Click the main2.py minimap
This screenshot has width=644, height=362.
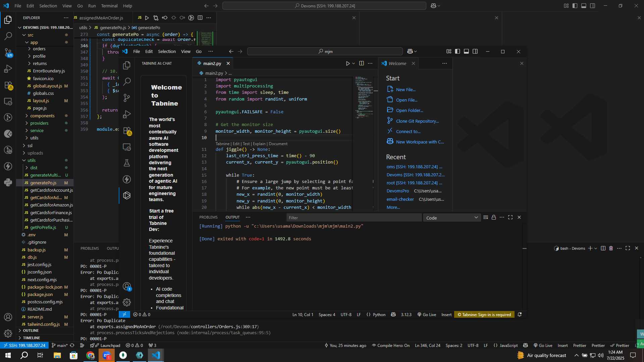point(364,97)
